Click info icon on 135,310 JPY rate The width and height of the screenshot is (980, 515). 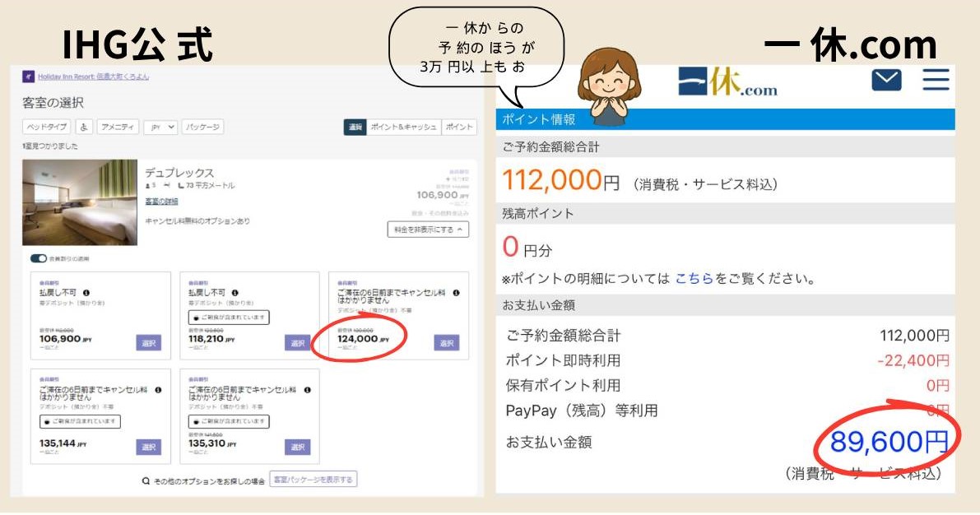coord(308,390)
